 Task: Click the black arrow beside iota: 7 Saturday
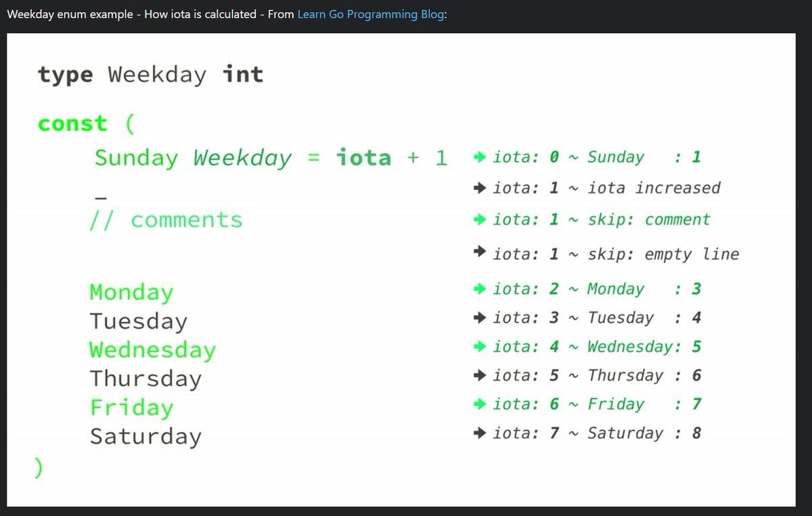[x=480, y=433]
